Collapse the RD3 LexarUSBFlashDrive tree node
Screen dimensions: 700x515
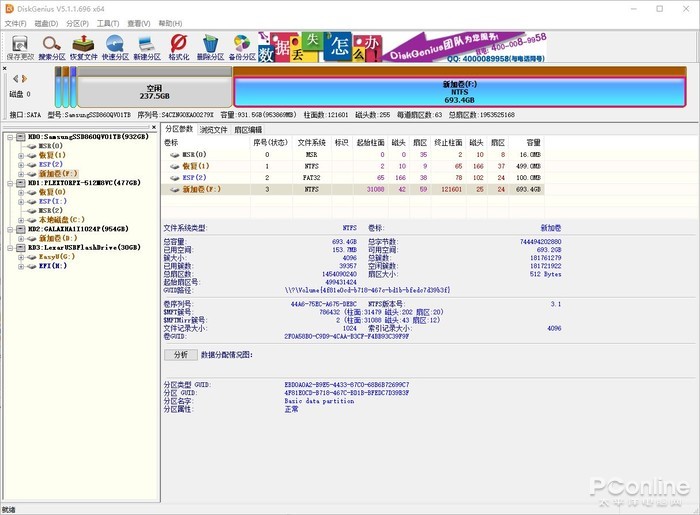[10, 248]
